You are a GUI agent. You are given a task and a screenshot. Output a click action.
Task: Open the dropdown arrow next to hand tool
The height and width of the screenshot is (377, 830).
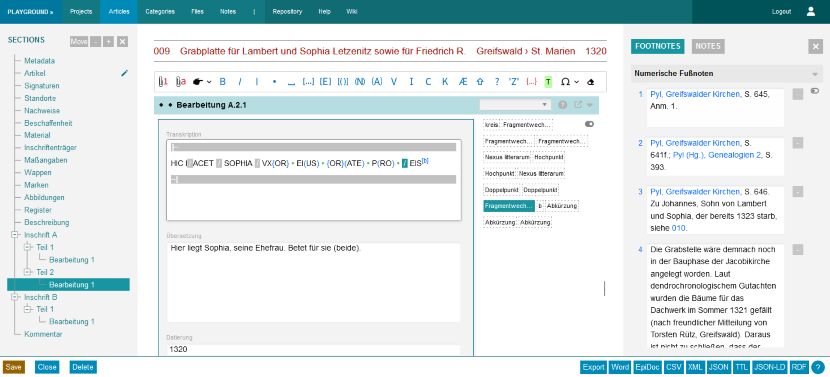click(x=209, y=82)
